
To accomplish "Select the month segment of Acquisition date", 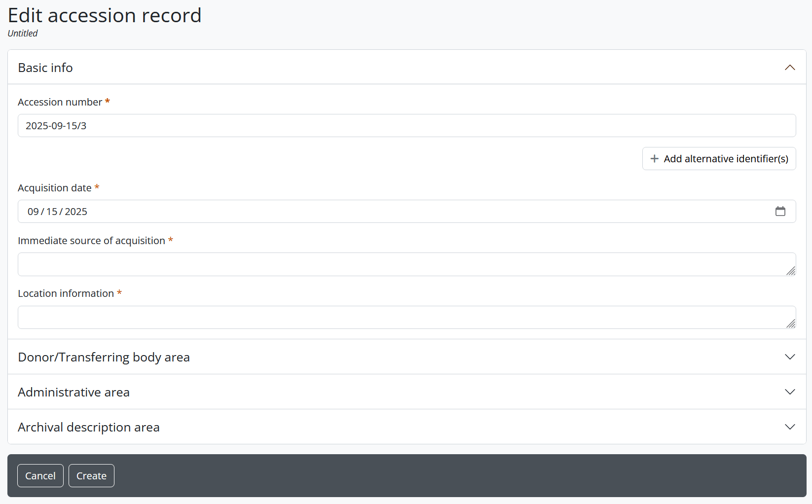I will click(x=33, y=212).
